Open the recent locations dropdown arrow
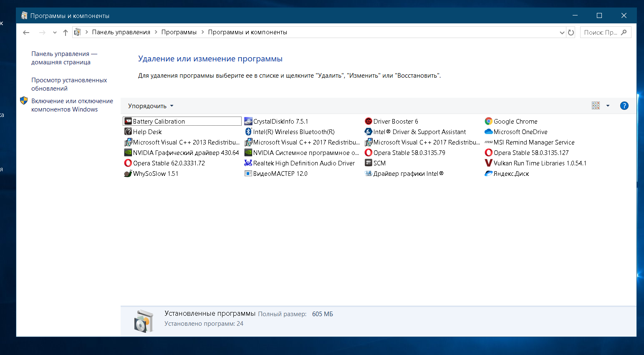This screenshot has height=355, width=644. 54,32
